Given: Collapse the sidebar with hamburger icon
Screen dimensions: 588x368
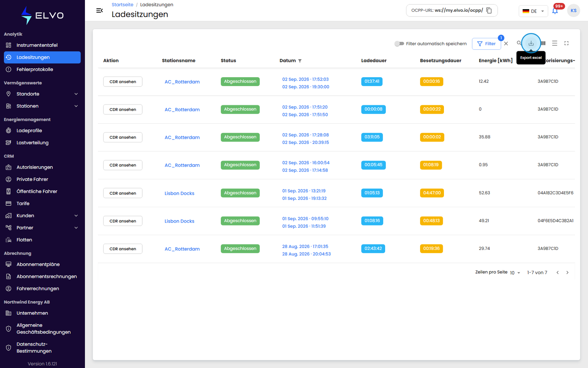Looking at the screenshot, I should pos(99,10).
